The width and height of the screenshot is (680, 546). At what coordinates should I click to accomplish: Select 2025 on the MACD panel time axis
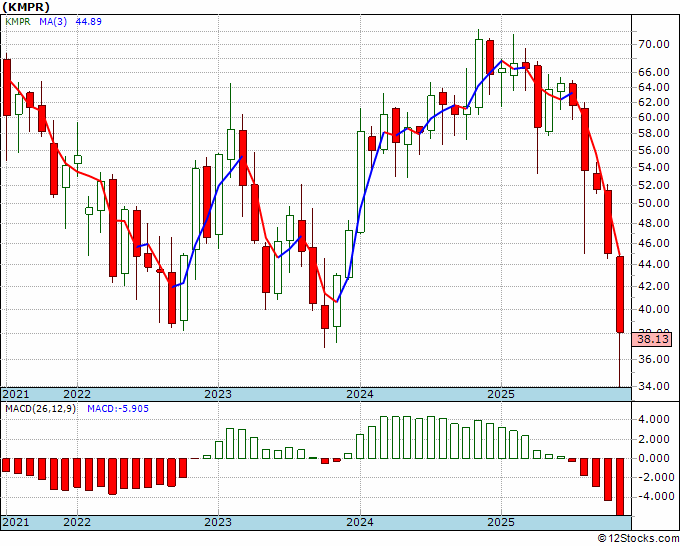pyautogui.click(x=501, y=522)
